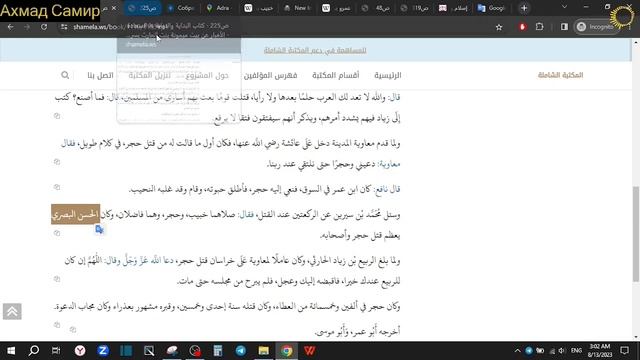The height and width of the screenshot is (360, 640).
Task: Open Windows taskbar search
Action: [x=34, y=351]
